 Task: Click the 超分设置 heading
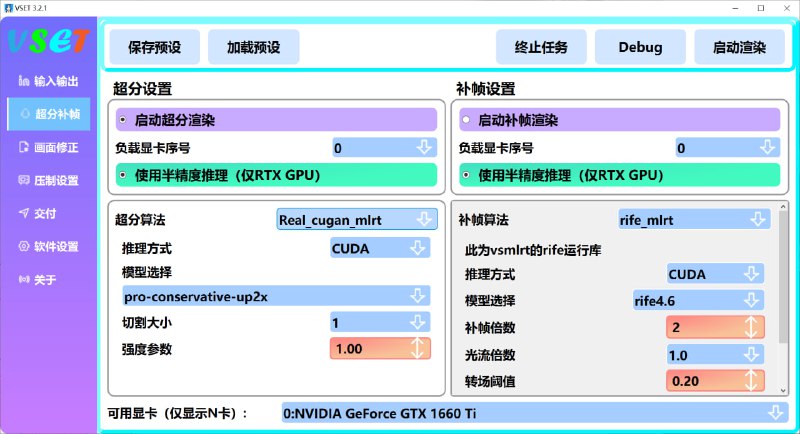click(x=142, y=89)
